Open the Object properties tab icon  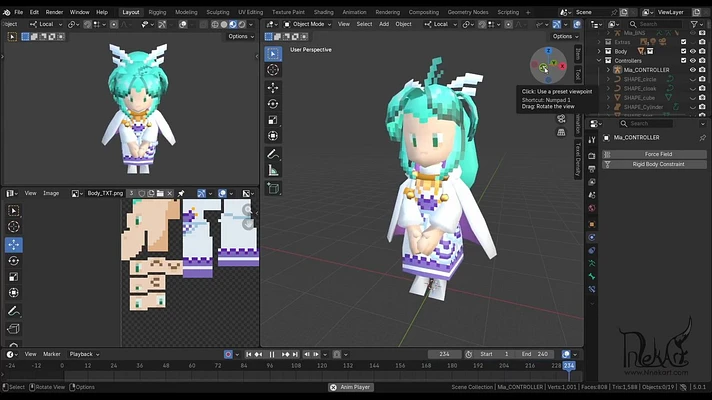click(x=592, y=224)
